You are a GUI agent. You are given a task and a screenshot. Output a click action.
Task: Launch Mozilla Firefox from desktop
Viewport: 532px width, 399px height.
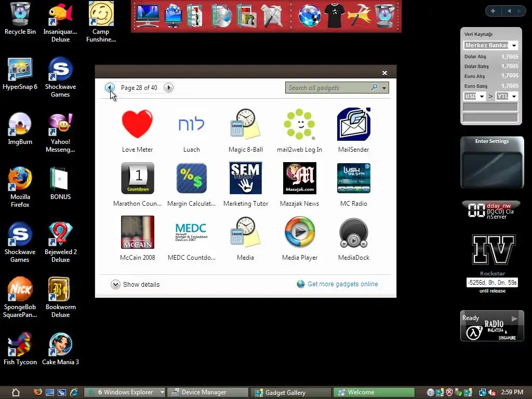point(20,187)
